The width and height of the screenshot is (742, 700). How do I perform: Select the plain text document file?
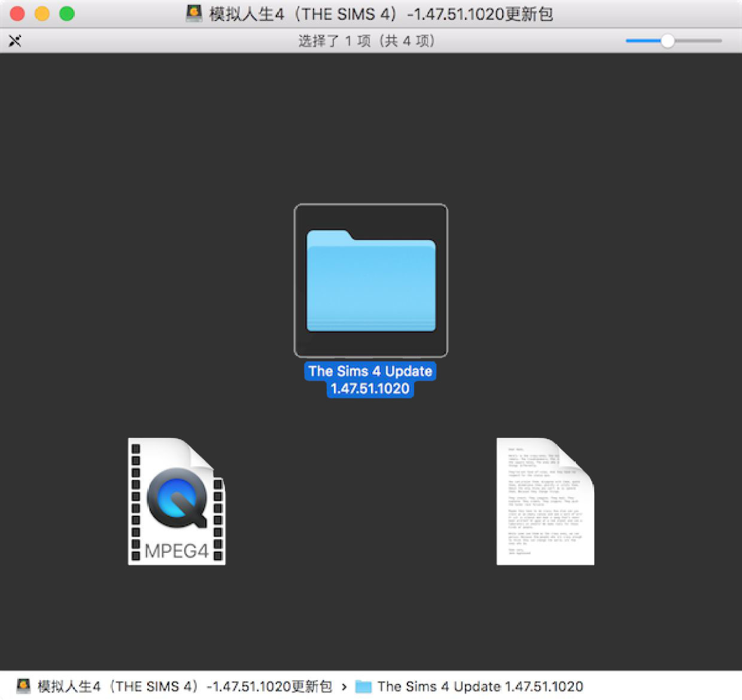[545, 501]
